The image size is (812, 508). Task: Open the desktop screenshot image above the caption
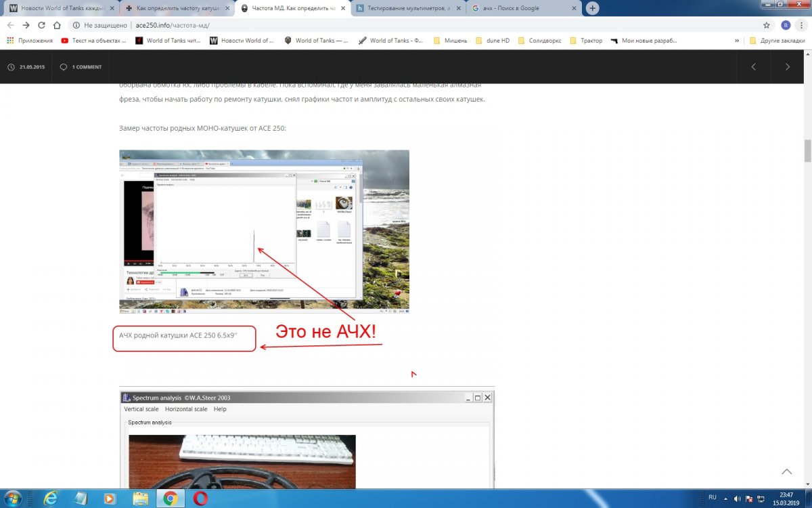[x=265, y=231]
